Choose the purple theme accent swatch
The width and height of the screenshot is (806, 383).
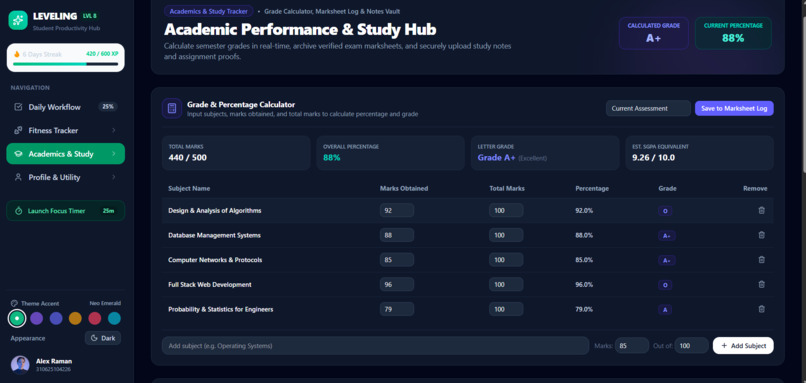tap(36, 318)
